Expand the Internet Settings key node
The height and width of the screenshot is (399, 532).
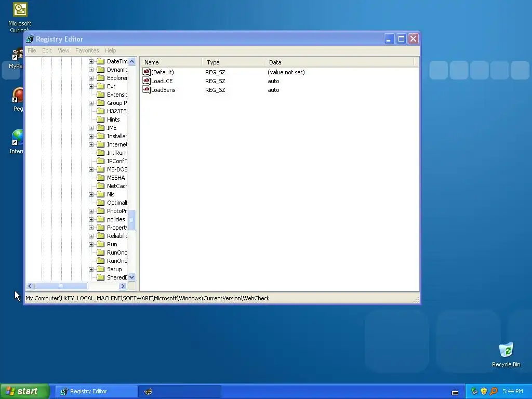(x=91, y=144)
